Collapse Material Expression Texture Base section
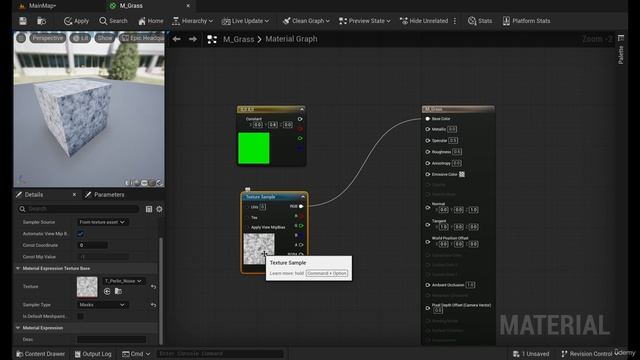 coord(18,269)
